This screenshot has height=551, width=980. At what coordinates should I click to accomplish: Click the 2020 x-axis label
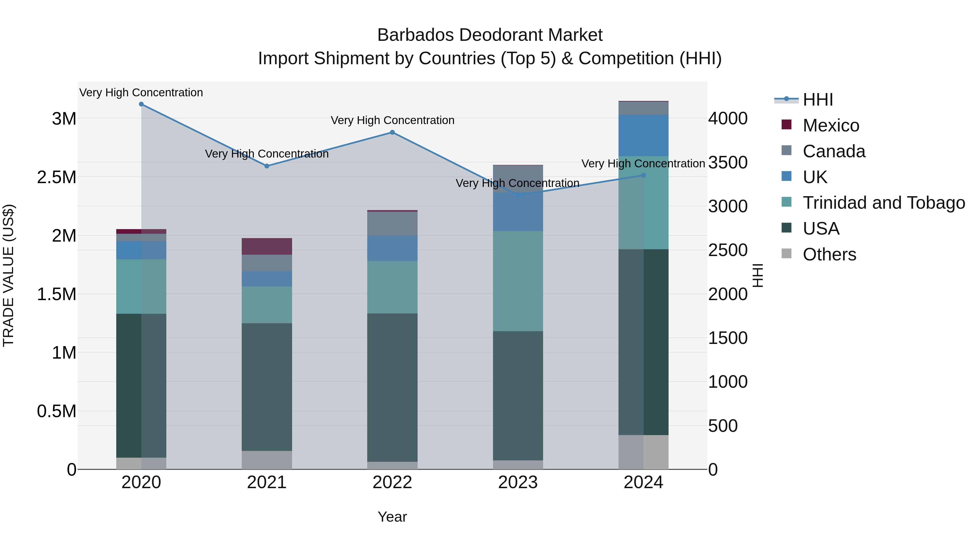[141, 482]
